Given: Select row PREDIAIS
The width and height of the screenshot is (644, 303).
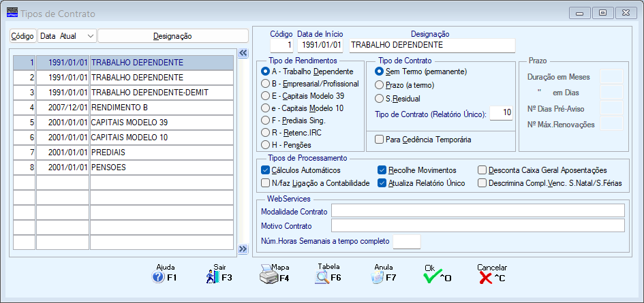Looking at the screenshot, I should [x=123, y=153].
